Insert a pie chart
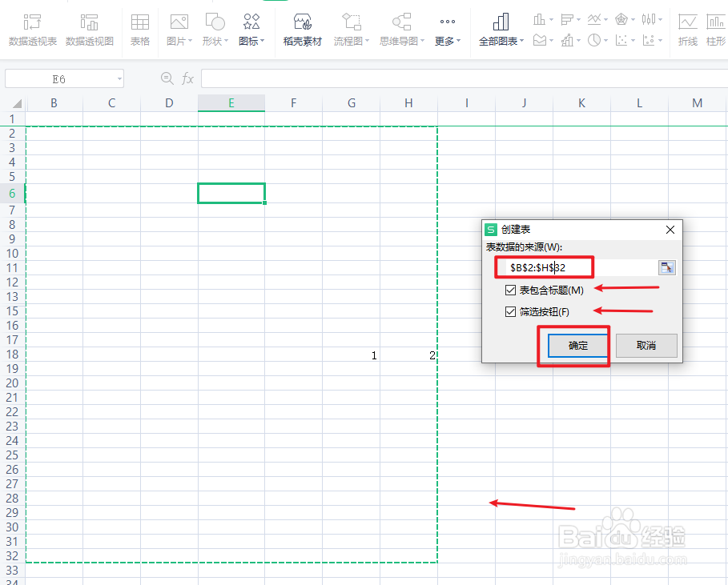 593,40
